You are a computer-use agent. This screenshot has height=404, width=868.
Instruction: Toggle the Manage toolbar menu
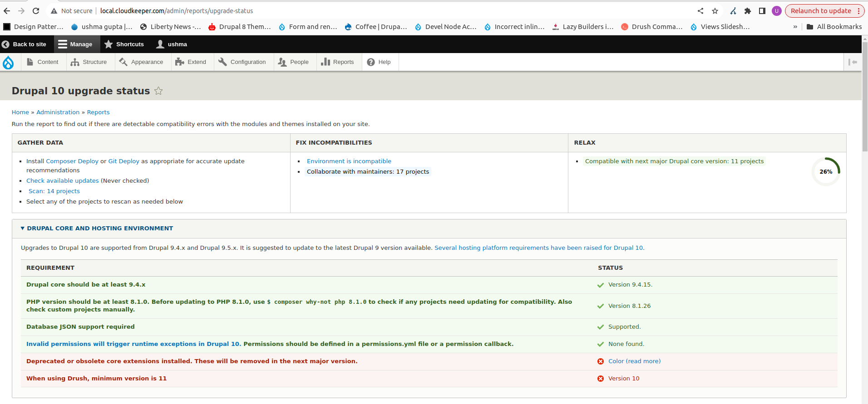tap(75, 44)
